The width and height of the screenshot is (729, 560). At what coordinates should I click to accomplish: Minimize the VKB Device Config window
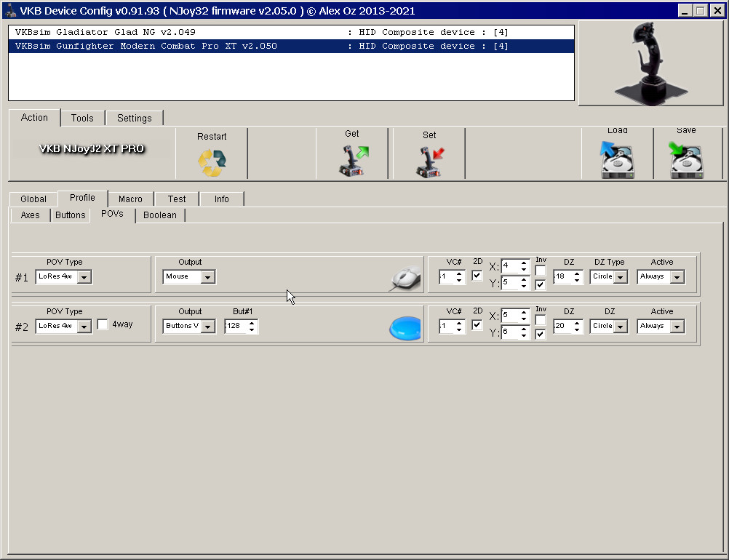pyautogui.click(x=685, y=10)
